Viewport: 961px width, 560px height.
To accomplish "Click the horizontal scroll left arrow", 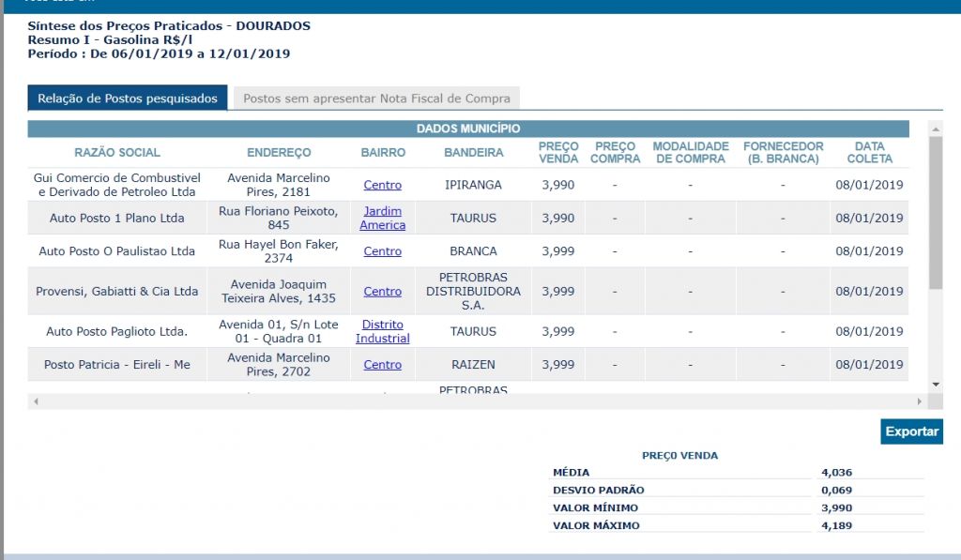I will [x=36, y=401].
